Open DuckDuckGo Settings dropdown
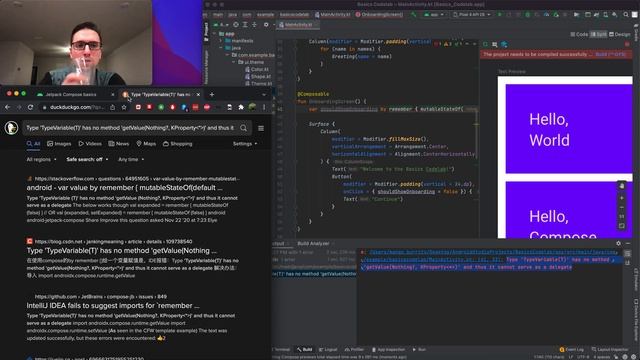Screen dimensions: 640x360 [x=245, y=144]
